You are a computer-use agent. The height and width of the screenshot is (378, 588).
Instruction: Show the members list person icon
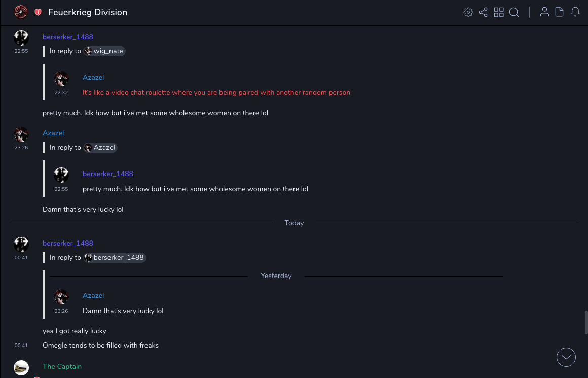coord(544,12)
